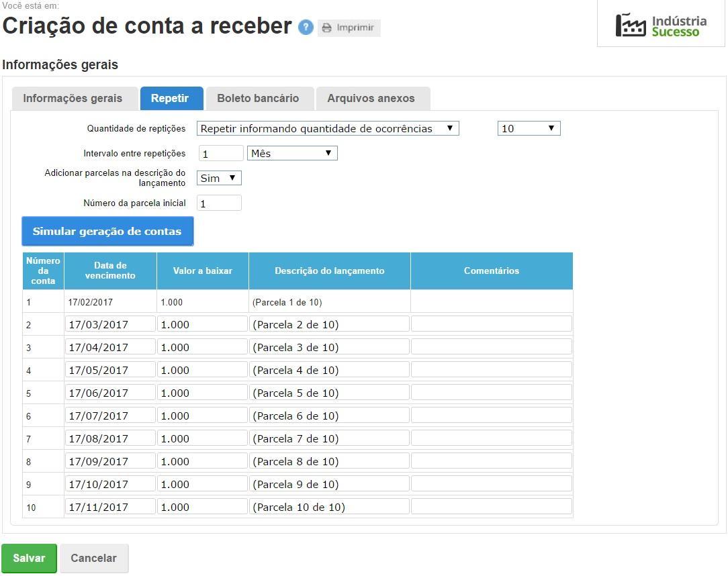Click the blue help question mark icon
This screenshot has height=576, width=728.
pyautogui.click(x=306, y=28)
